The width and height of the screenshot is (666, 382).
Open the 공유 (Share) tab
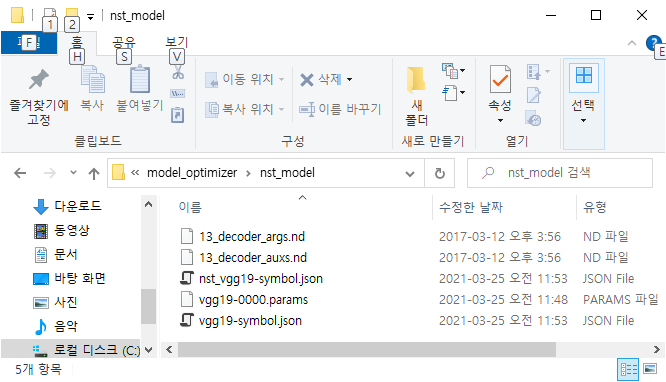(124, 43)
